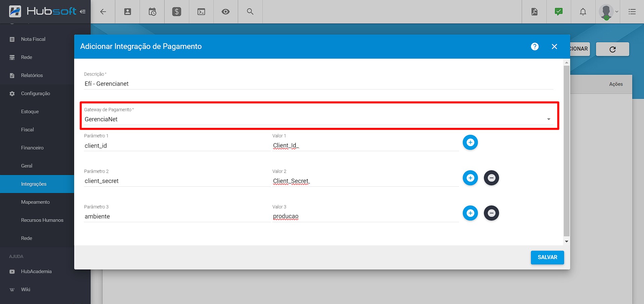644x304 pixels.
Task: Add a parameter after Parâmetro 2 row
Action: [x=470, y=178]
